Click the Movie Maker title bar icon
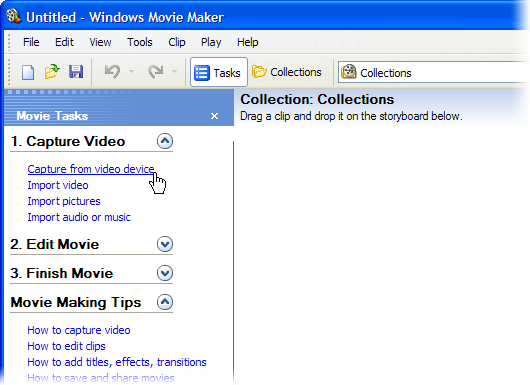Image resolution: width=530 pixels, height=385 pixels. [x=14, y=16]
